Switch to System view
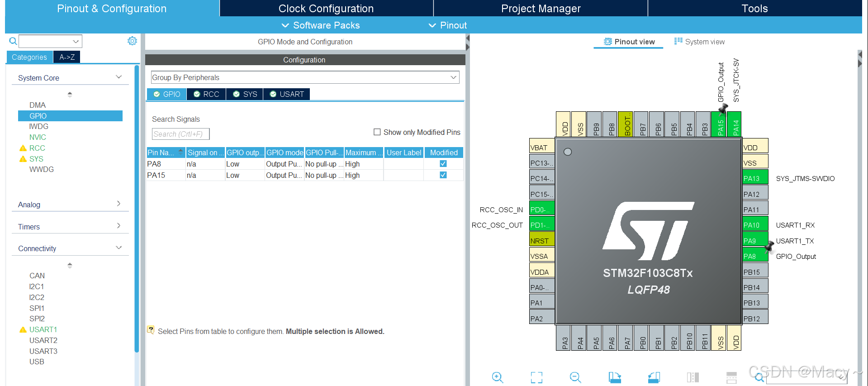Screen dimensions: 868x386 click(x=700, y=42)
